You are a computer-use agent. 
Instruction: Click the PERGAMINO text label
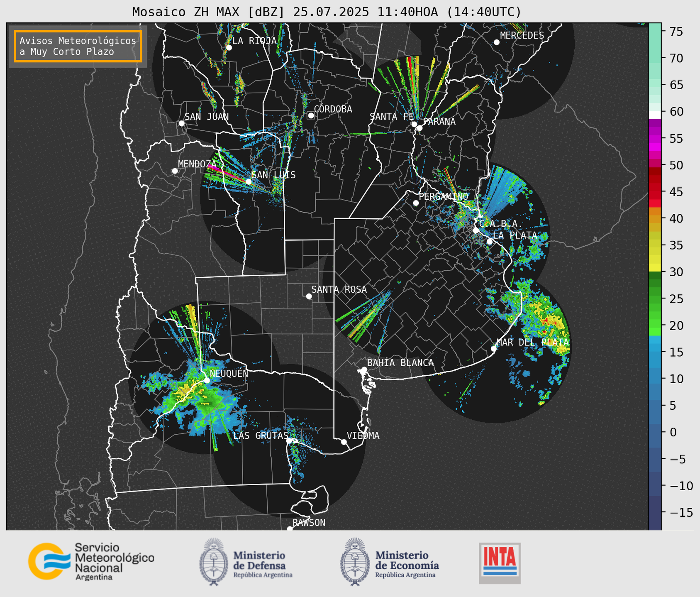(x=444, y=196)
